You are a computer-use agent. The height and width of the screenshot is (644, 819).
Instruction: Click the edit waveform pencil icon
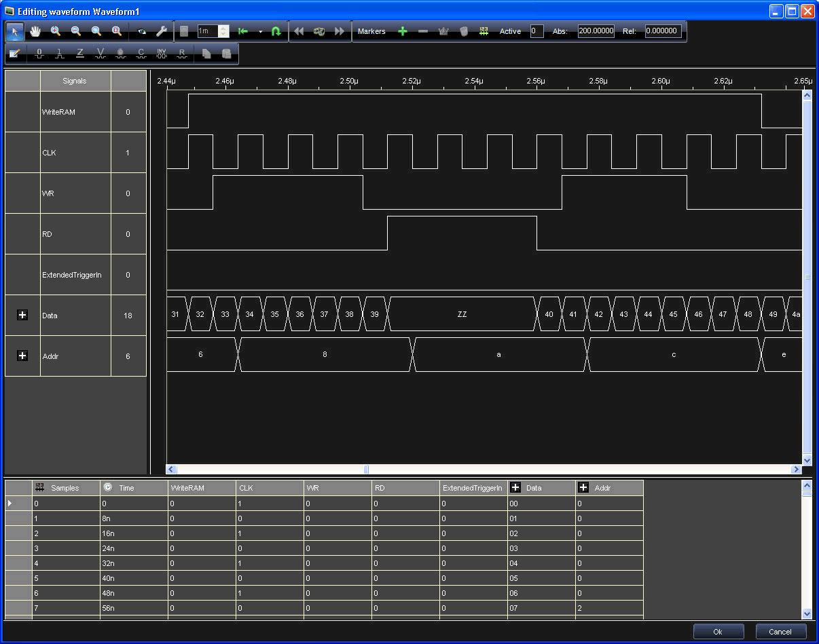coord(16,53)
